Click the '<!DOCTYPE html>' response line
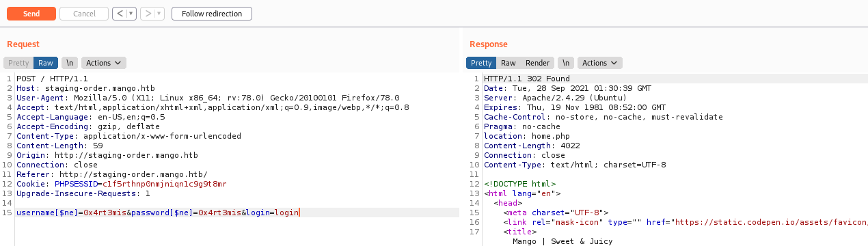 click(519, 184)
